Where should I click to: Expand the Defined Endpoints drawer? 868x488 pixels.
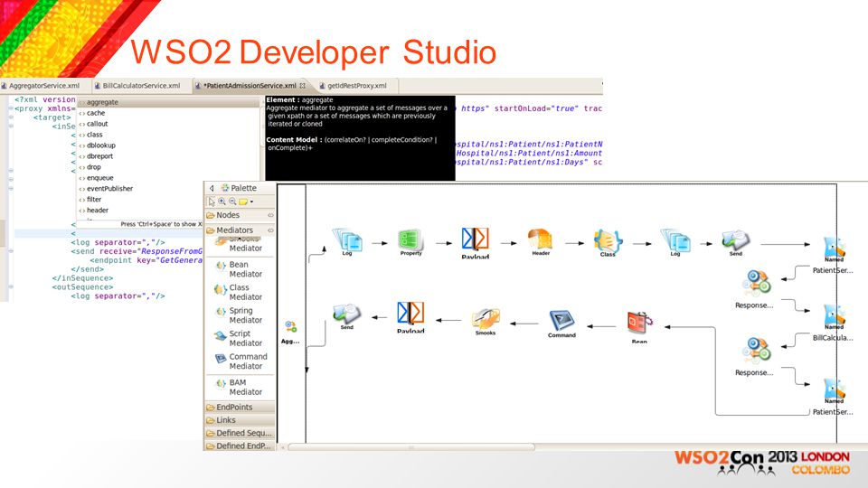click(239, 446)
